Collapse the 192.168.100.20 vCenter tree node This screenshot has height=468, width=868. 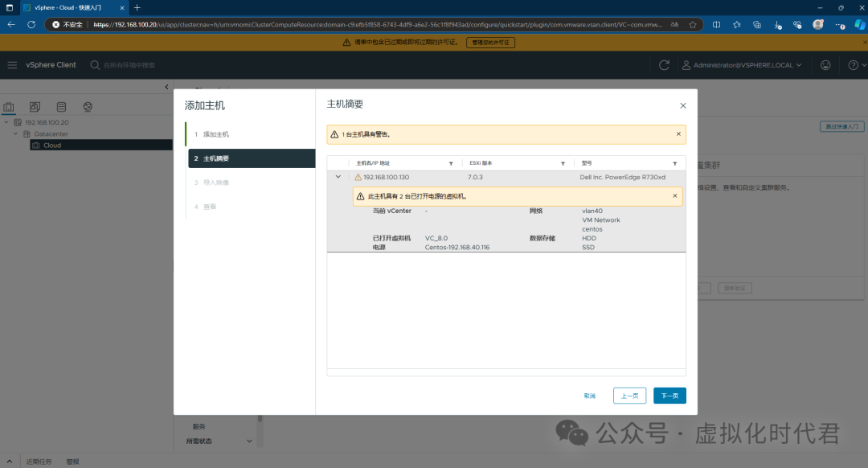click(6, 122)
